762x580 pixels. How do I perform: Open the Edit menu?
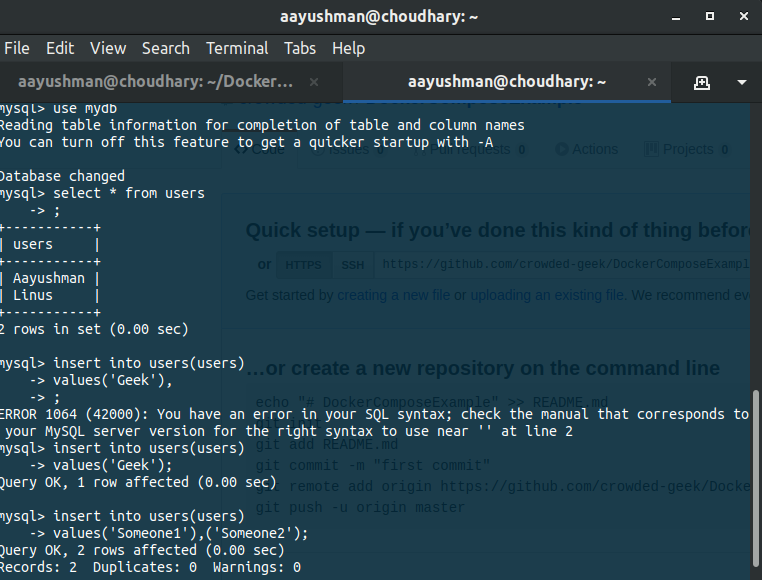60,49
